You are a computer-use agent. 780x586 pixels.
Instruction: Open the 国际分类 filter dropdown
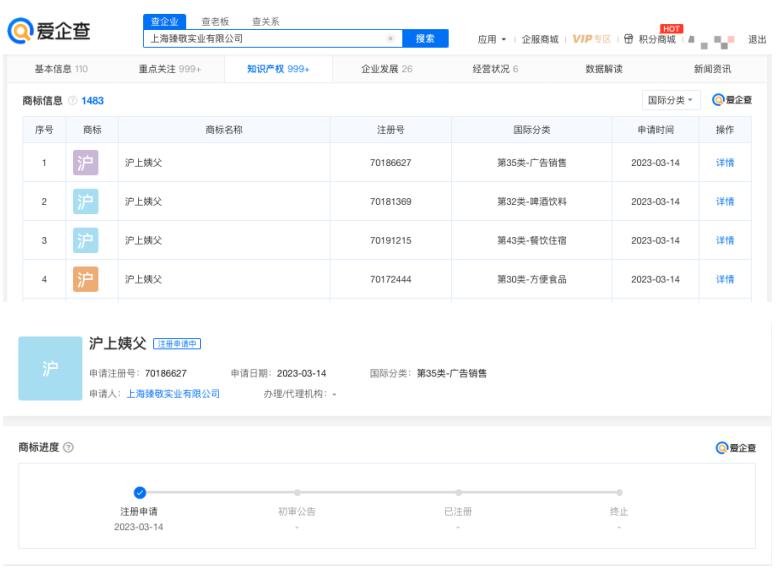click(x=671, y=100)
